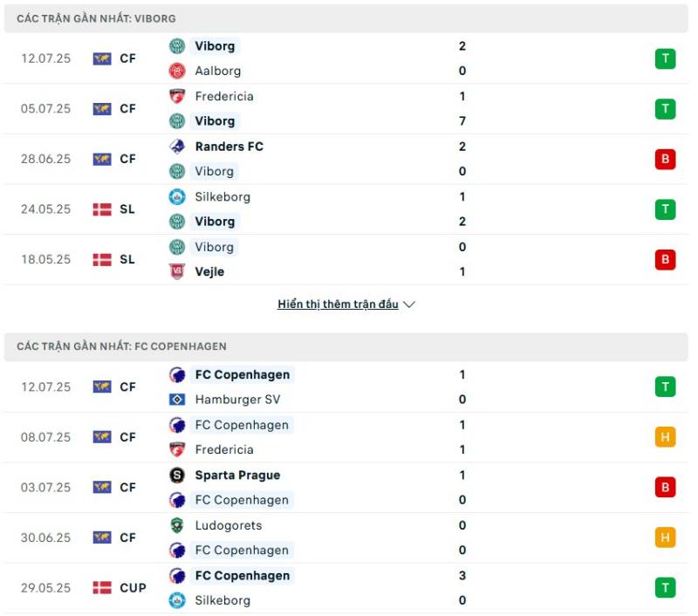Click the Viborg vs Vejle match row on 18.05.25
This screenshot has width=698, height=616.
pyautogui.click(x=346, y=259)
